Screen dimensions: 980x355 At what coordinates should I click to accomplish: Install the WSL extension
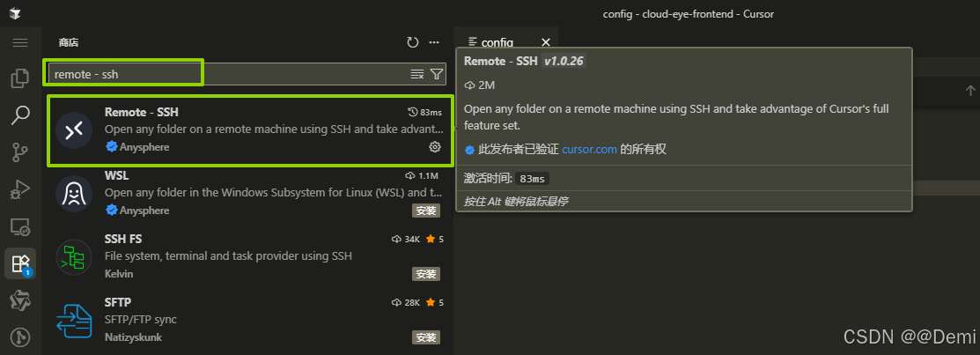coord(425,211)
